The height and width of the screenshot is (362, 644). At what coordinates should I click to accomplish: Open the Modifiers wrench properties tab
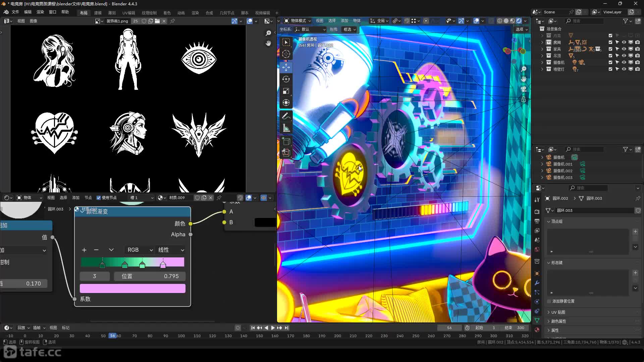(x=537, y=283)
